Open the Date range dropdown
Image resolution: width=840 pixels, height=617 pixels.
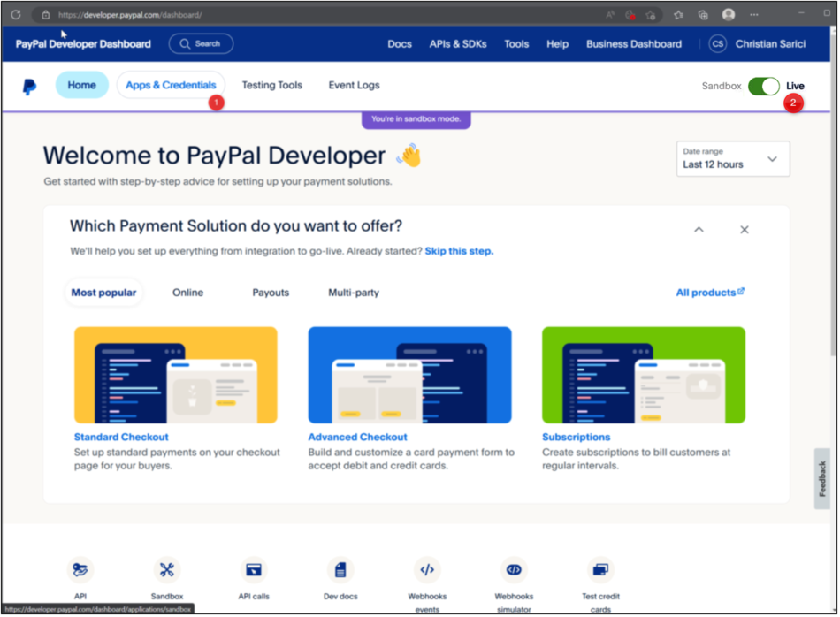click(x=733, y=159)
